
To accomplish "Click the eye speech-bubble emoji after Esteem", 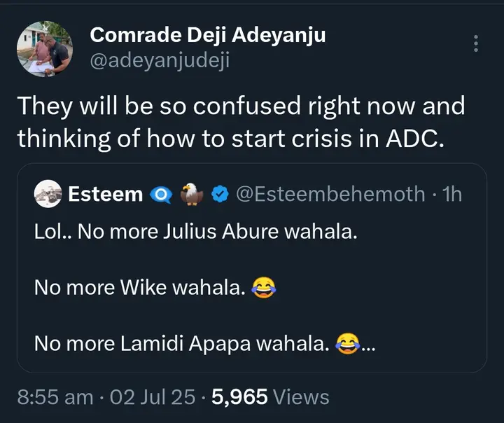I will [x=161, y=194].
